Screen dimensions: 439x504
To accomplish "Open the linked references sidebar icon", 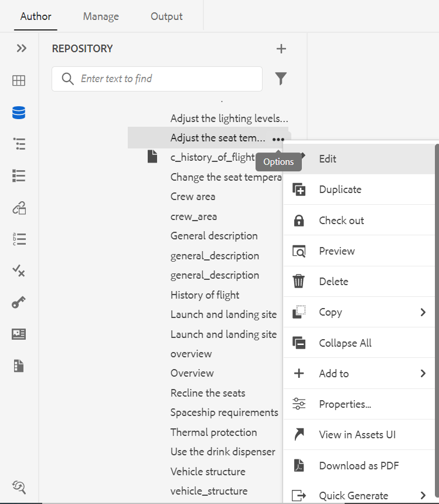I will (x=19, y=208).
